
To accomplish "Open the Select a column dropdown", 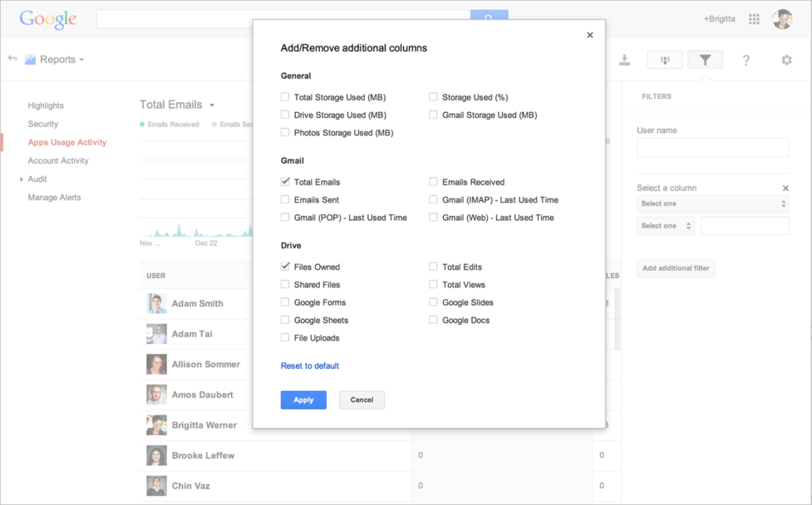I will point(712,203).
